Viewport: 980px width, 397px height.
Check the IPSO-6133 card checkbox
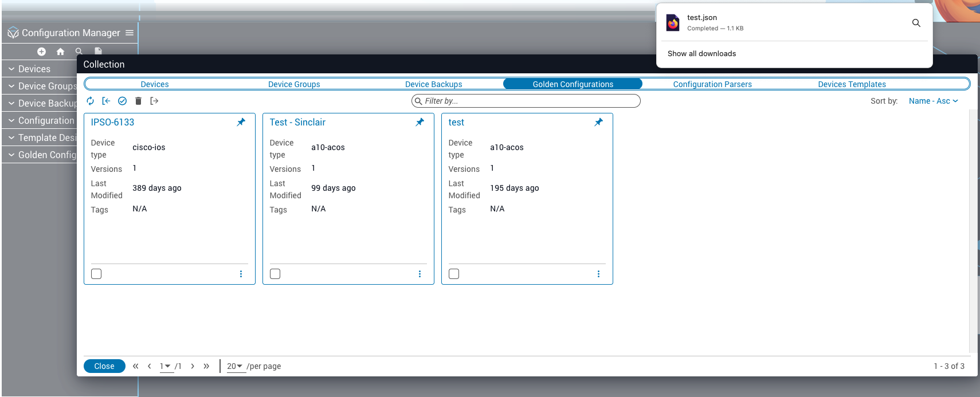(x=96, y=274)
